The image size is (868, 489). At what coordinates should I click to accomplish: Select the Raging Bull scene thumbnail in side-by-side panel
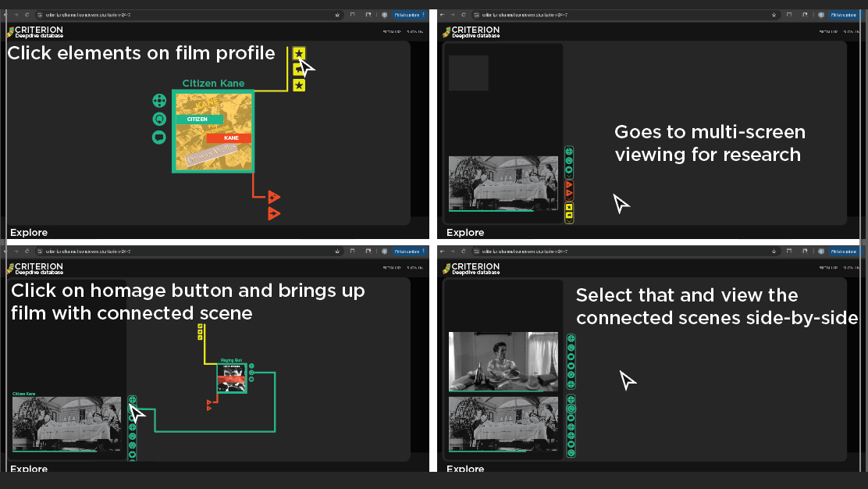coord(503,361)
